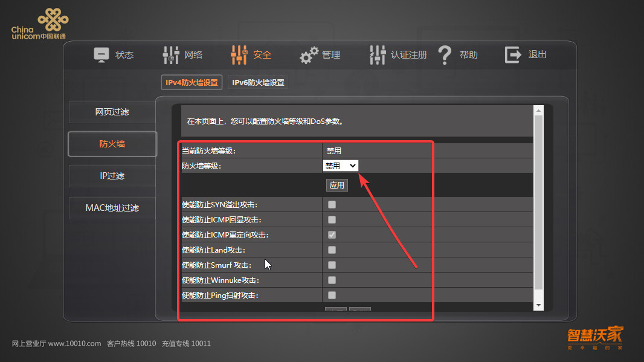The width and height of the screenshot is (644, 362).
Task: Switch to IPv6防火墙设置 tab
Action: coord(259,83)
